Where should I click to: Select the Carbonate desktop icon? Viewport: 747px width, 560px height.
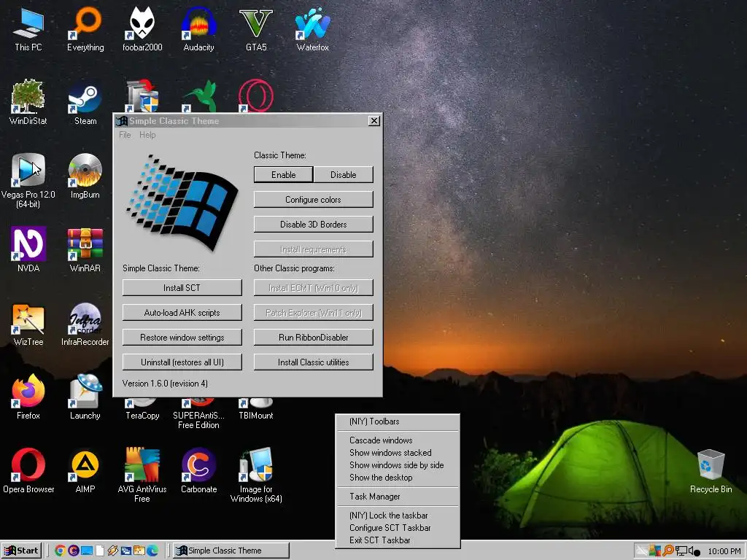click(x=198, y=470)
